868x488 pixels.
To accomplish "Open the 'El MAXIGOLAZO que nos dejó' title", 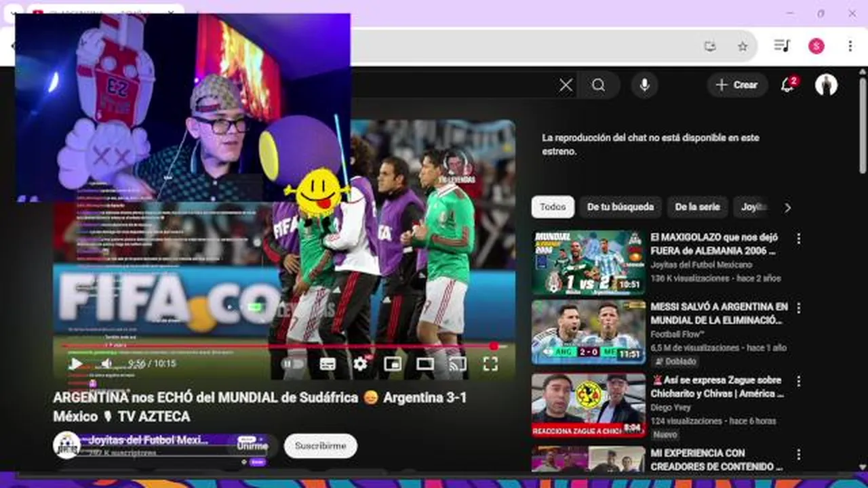I will point(714,244).
